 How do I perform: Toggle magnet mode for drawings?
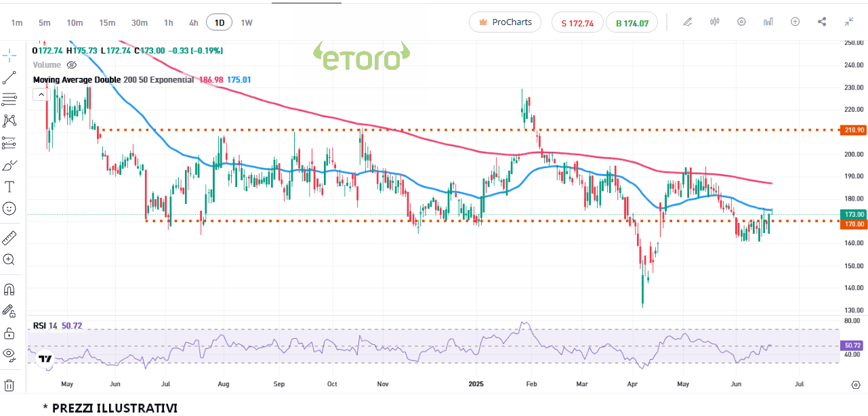[9, 289]
